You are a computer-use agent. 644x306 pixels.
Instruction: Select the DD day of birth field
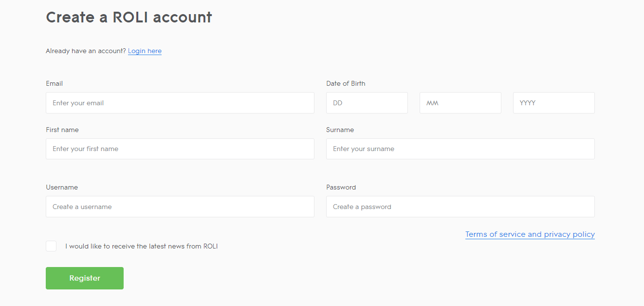click(367, 103)
